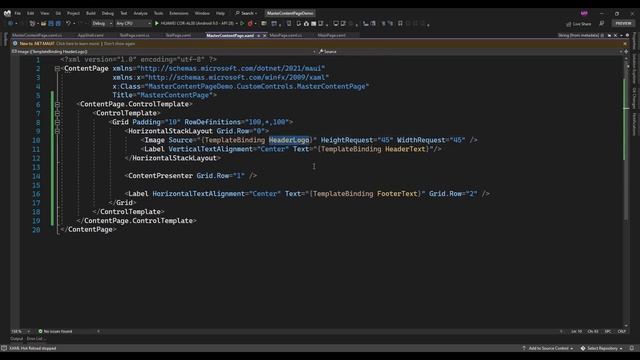The image size is (640, 360).
Task: Click the Live Share button
Action: coord(579,24)
